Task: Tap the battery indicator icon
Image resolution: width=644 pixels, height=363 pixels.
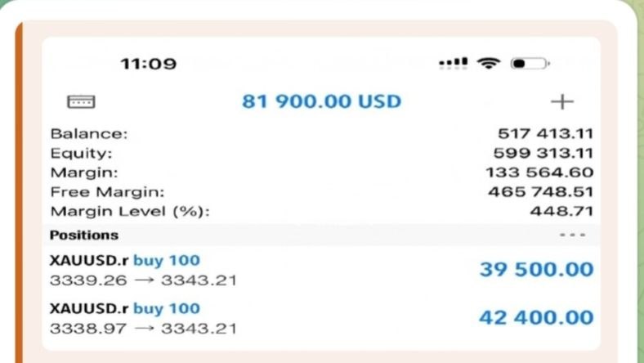Action: pyautogui.click(x=530, y=63)
